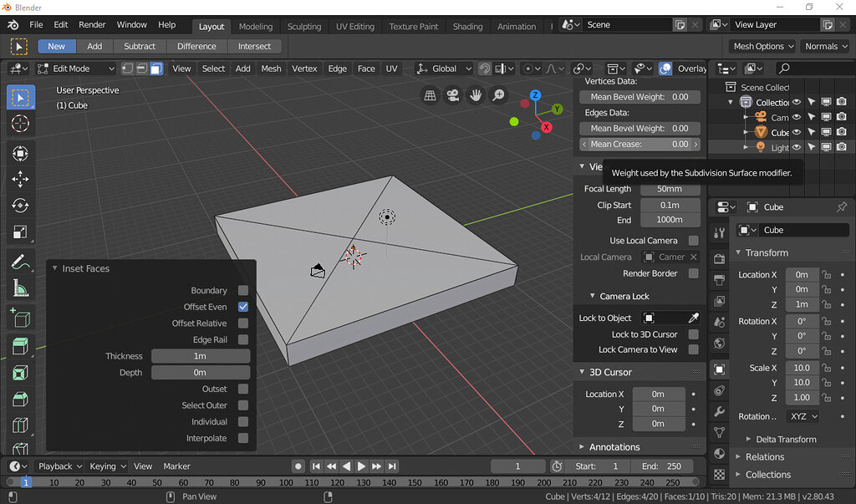856x504 pixels.
Task: Enable the Outset checkbox
Action: tap(243, 389)
